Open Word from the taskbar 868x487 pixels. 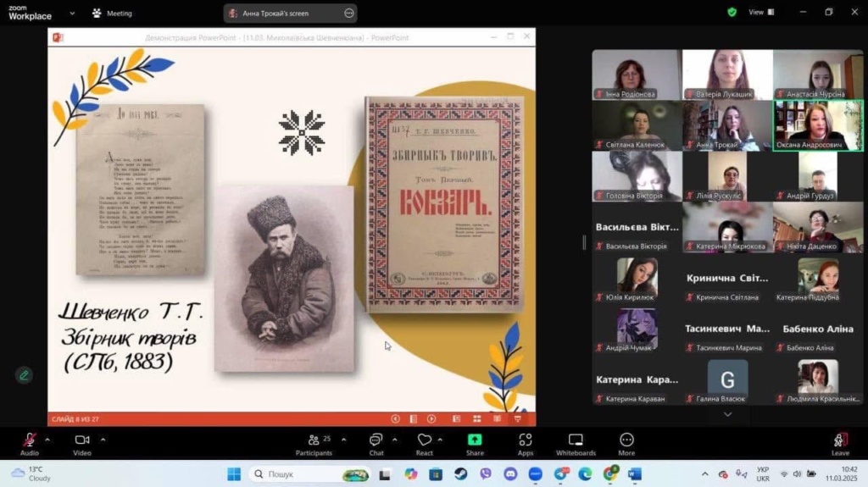click(635, 474)
